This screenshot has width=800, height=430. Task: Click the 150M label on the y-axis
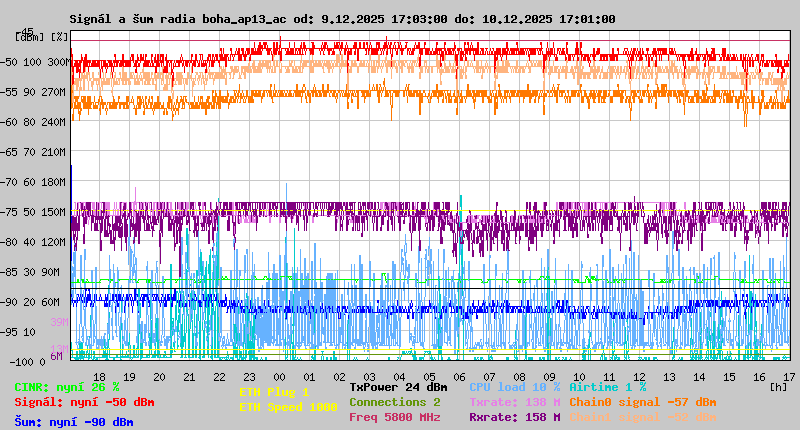click(x=53, y=212)
